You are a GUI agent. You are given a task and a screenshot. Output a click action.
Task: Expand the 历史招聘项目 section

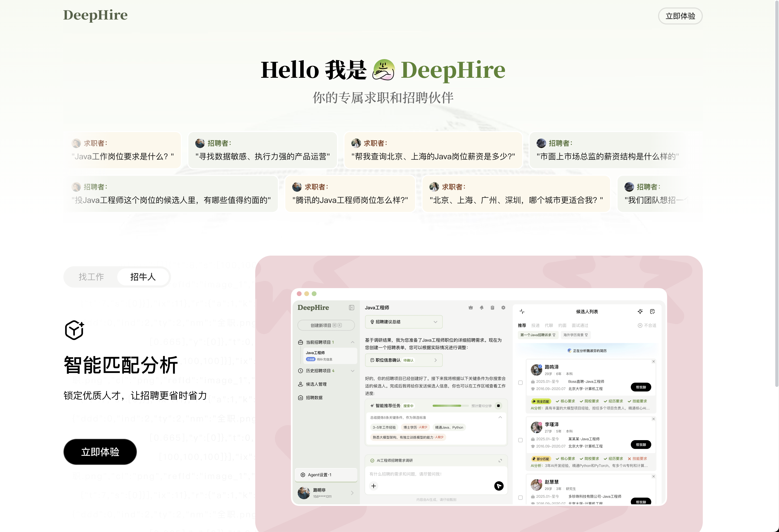tap(352, 371)
